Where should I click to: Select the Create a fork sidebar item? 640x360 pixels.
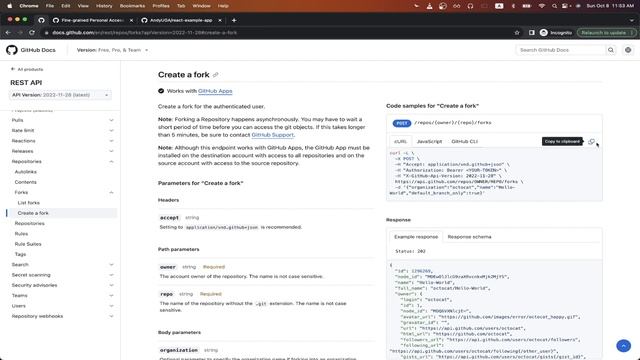[33, 213]
